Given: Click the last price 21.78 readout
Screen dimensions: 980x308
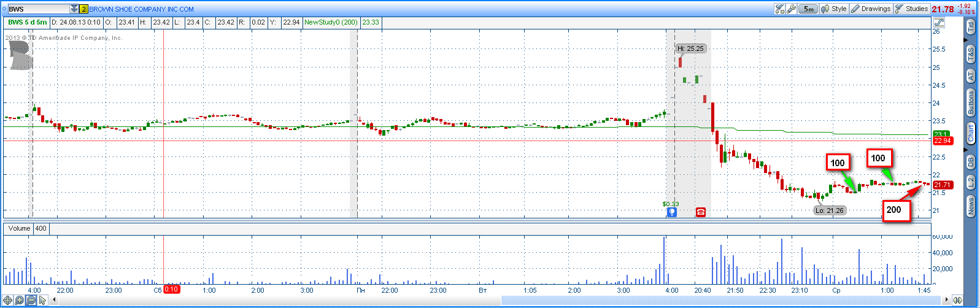Looking at the screenshot, I should point(943,9).
